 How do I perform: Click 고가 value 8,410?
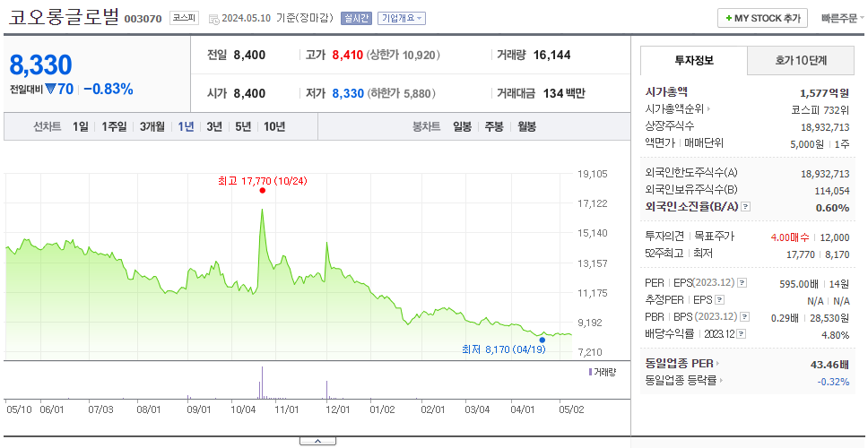click(x=348, y=55)
